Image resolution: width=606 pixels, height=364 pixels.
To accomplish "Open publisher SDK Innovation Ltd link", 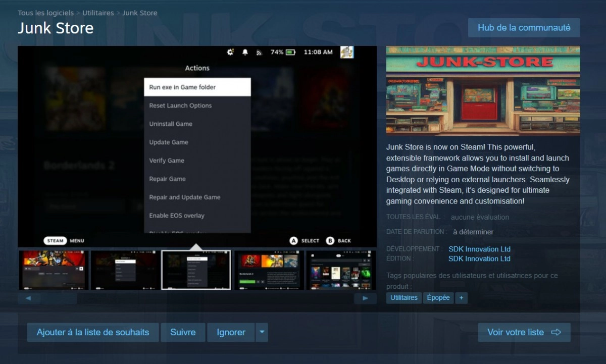I will point(479,258).
